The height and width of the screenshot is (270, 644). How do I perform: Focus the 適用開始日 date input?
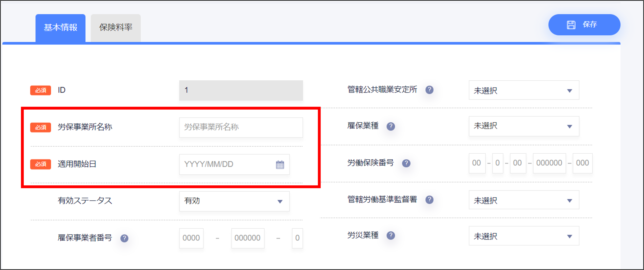(x=225, y=164)
